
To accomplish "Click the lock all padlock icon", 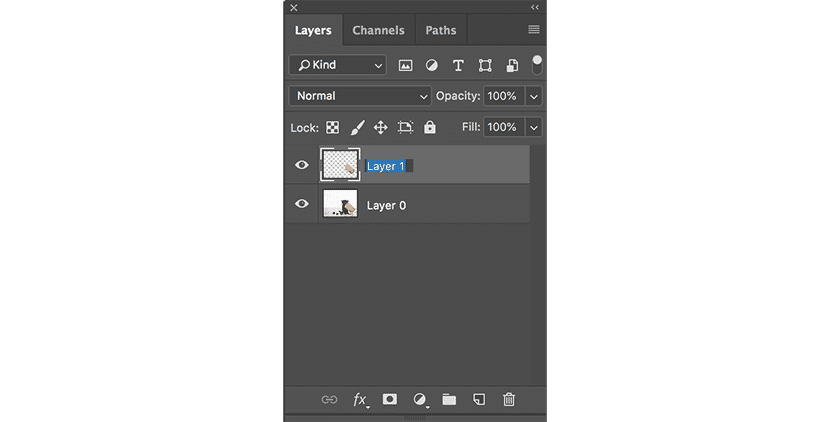I will point(430,127).
